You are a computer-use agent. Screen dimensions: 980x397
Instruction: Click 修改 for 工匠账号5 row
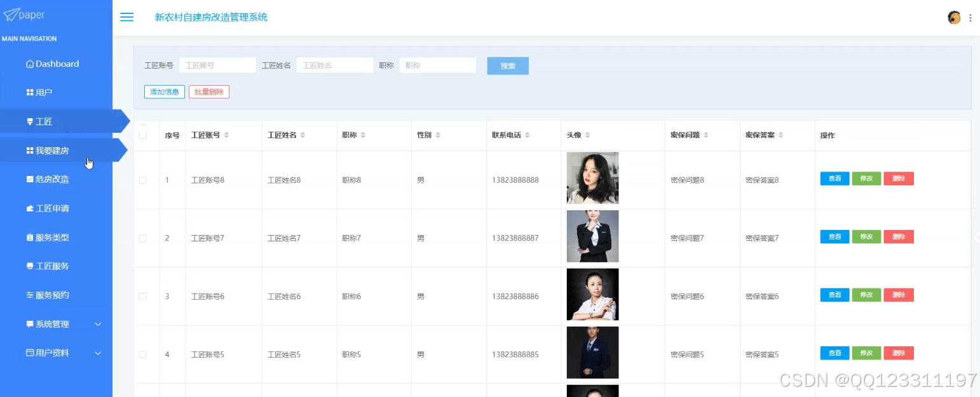(866, 353)
